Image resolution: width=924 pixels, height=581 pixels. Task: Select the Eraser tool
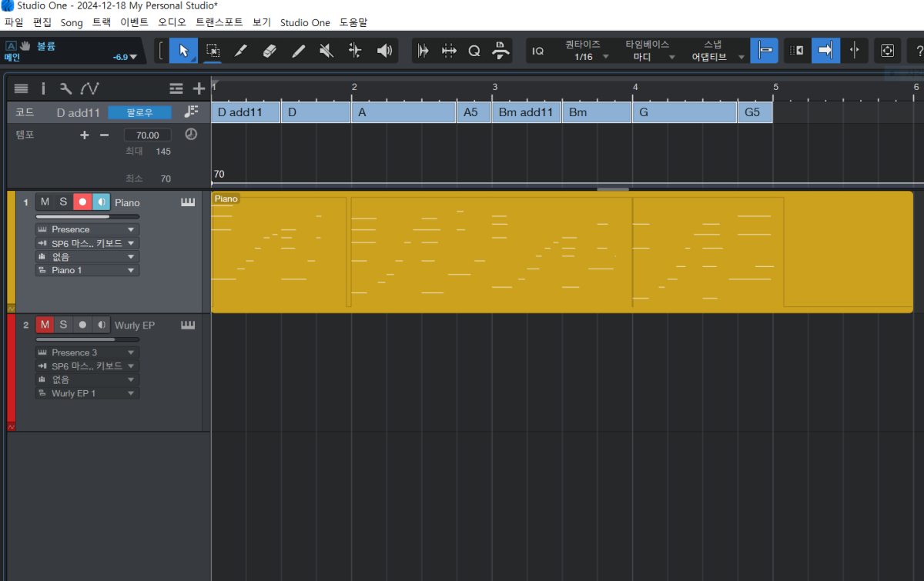pyautogui.click(x=269, y=51)
